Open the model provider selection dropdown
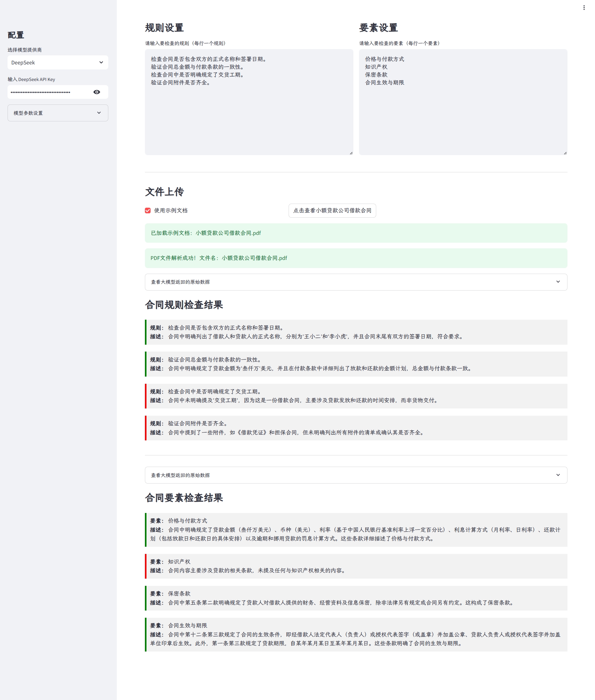595x700 pixels. coord(57,62)
